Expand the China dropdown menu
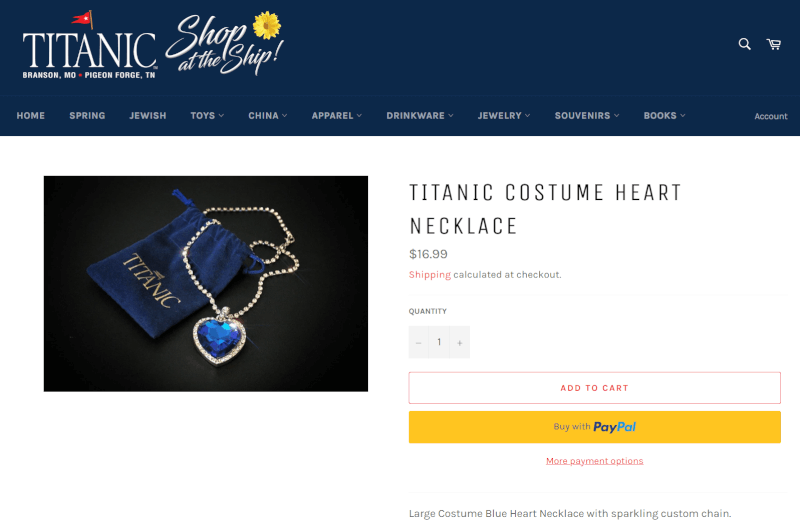This screenshot has height=527, width=800. pos(268,116)
